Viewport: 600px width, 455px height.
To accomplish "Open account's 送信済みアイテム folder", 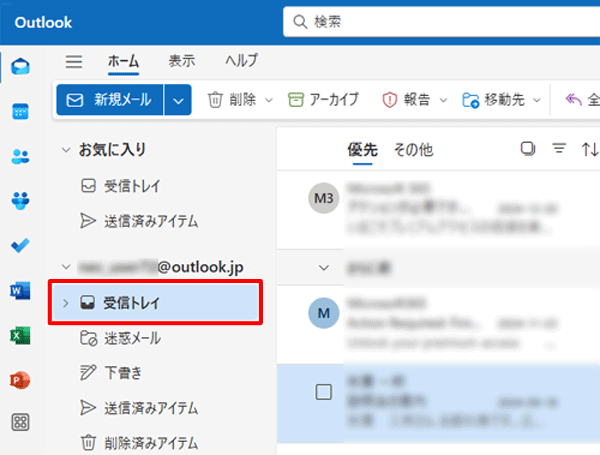I will pyautogui.click(x=139, y=408).
